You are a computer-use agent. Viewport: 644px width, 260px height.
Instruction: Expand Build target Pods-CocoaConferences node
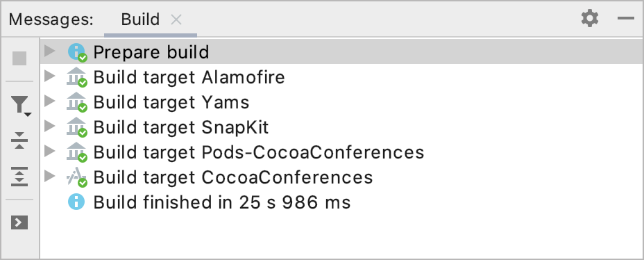(x=50, y=151)
